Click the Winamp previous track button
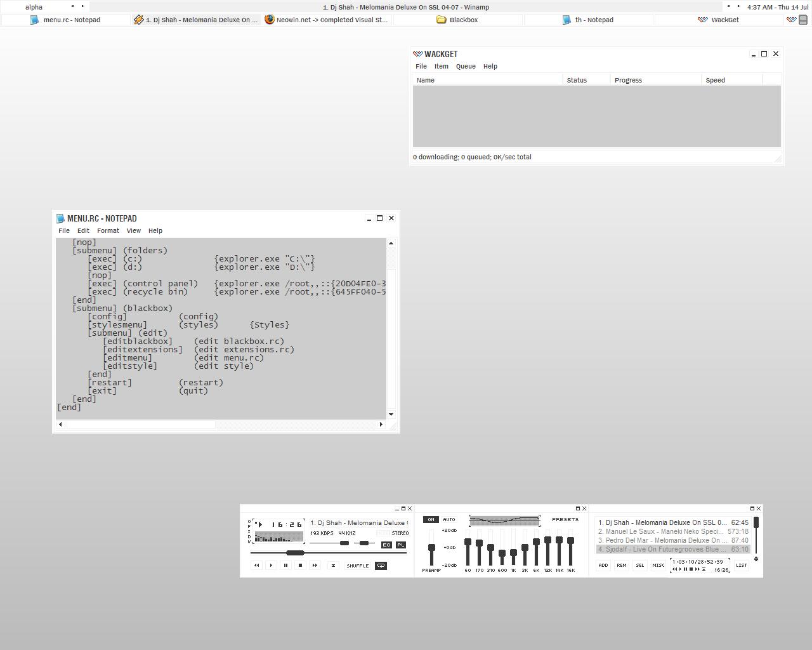This screenshot has width=812, height=650. (256, 566)
